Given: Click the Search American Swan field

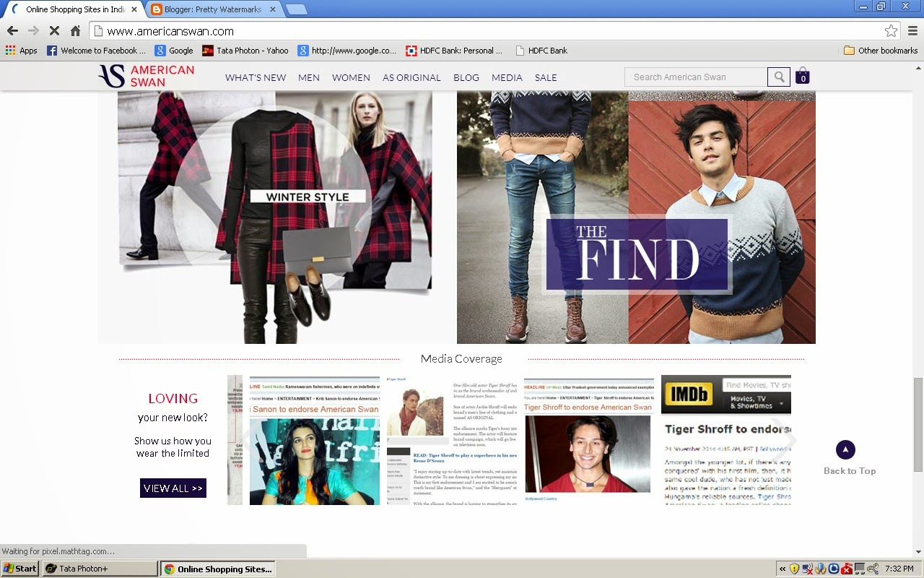Looking at the screenshot, I should coord(696,77).
